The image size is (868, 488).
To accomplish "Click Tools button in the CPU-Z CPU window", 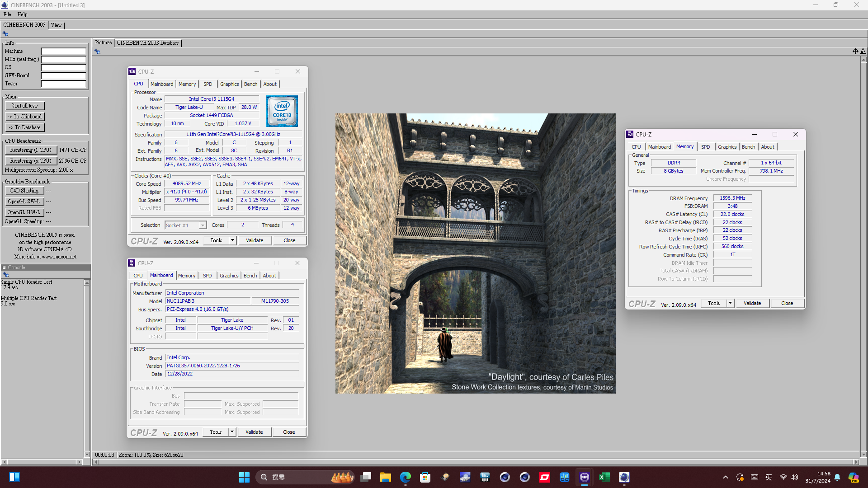I will 216,240.
